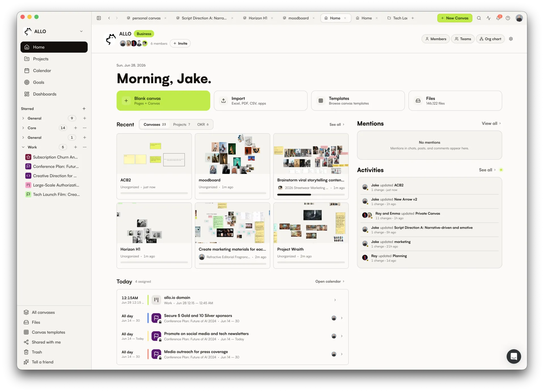The height and width of the screenshot is (392, 544).
Task: Open the help question mark icon
Action: 508,18
